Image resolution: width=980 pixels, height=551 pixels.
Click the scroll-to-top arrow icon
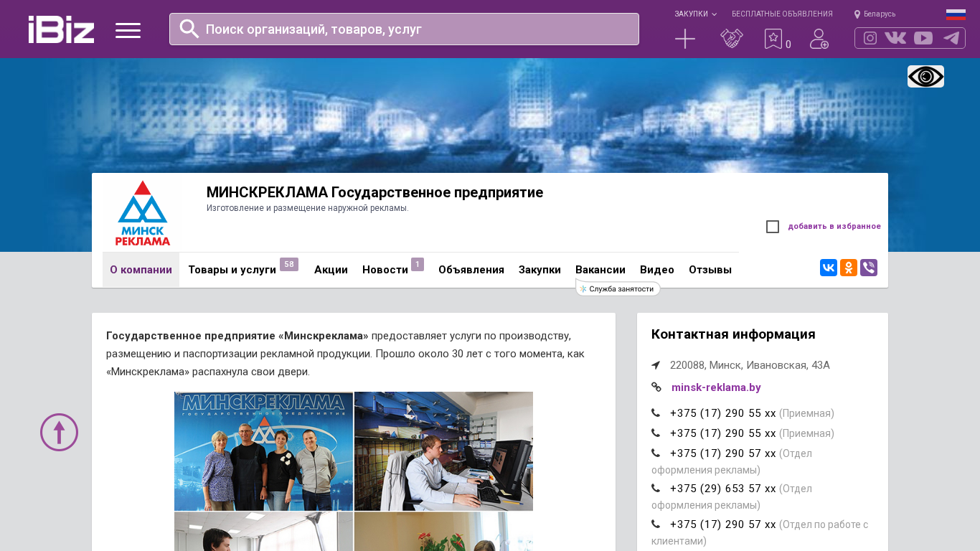59,432
